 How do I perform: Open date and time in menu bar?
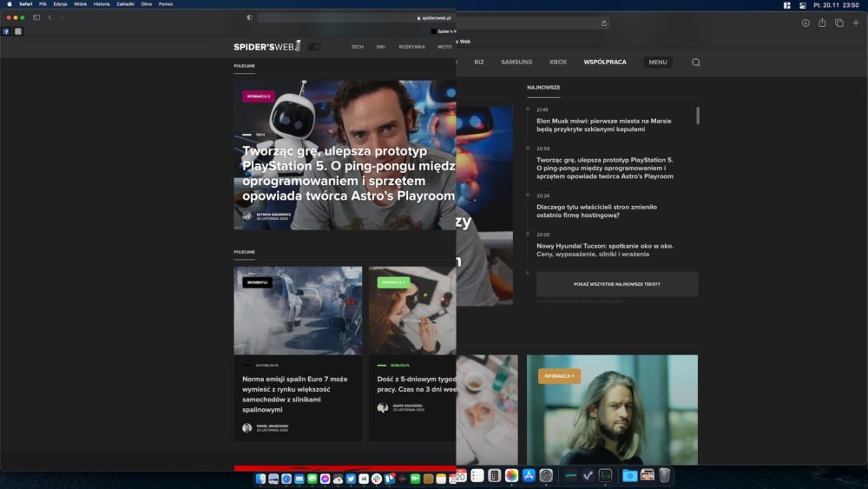(x=836, y=5)
